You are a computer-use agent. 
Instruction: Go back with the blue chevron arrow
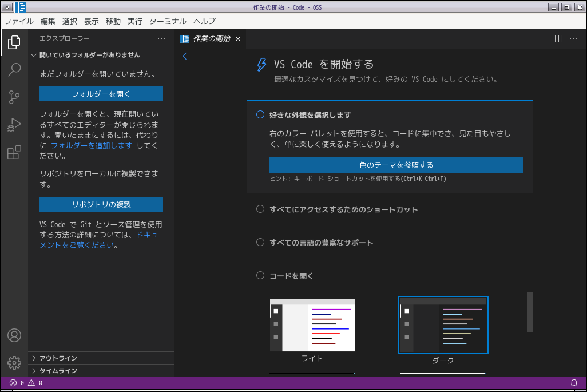click(x=184, y=56)
